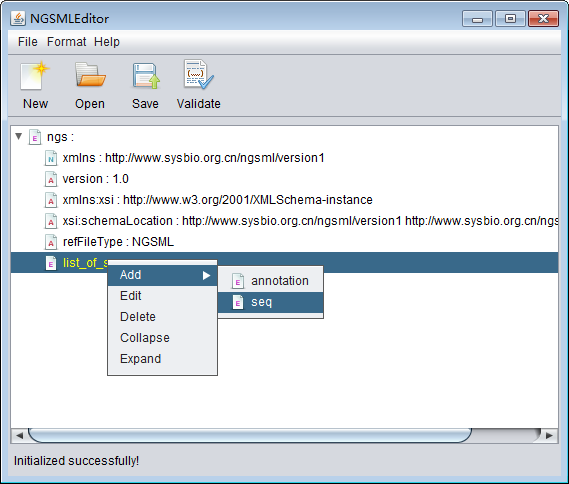This screenshot has width=569, height=484.
Task: Open the Help menu
Action: pyautogui.click(x=107, y=42)
